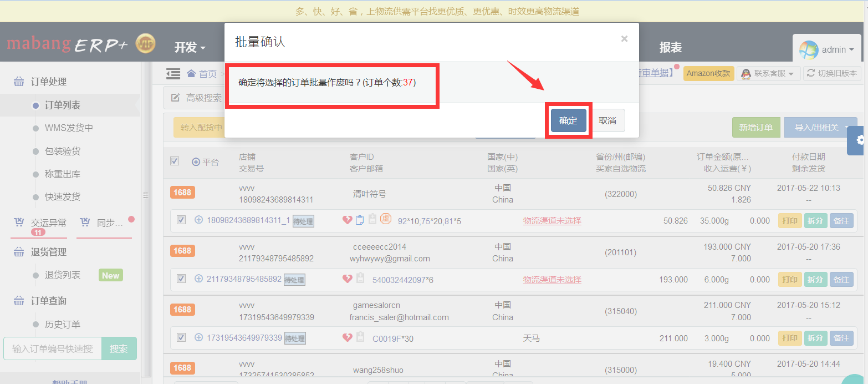
Task: Uncheck the checkbox for order 17319543649979339
Action: 181,337
